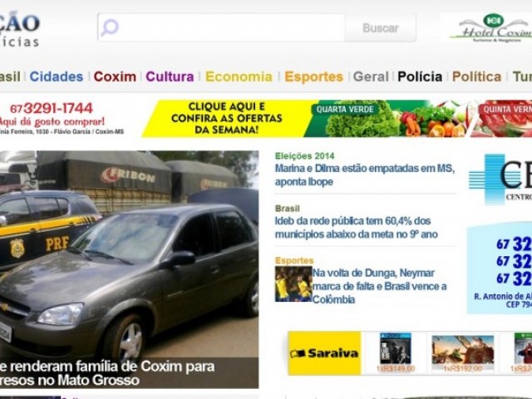Screen dimensions: 532x399
Task: Open Esportes category label above Neymar story
Action: pyautogui.click(x=294, y=260)
